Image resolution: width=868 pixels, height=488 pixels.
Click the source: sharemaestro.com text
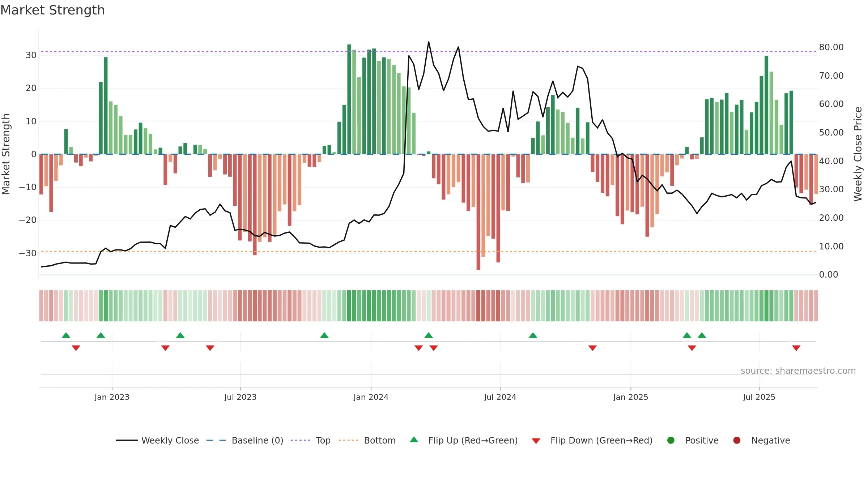(798, 371)
